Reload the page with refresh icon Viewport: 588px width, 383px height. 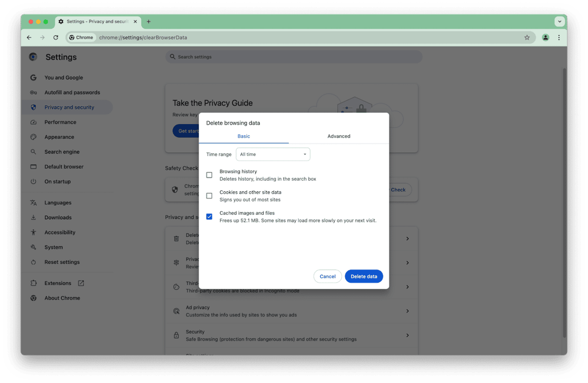point(56,37)
